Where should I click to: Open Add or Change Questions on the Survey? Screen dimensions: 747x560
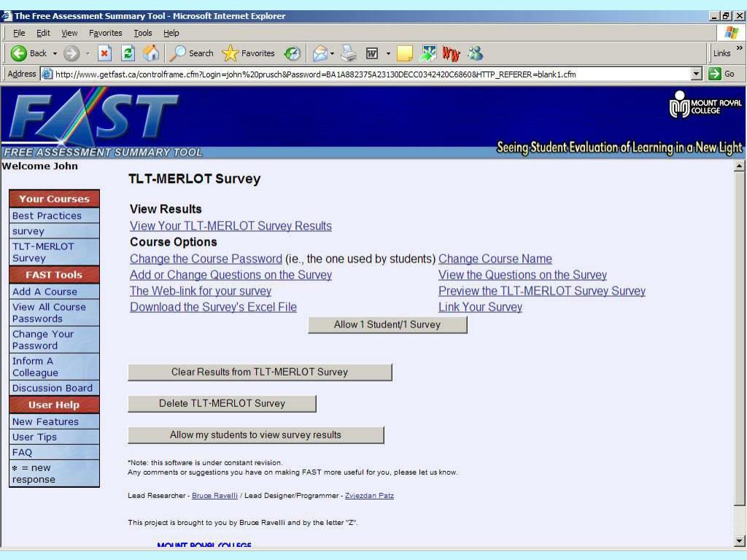[x=231, y=275]
